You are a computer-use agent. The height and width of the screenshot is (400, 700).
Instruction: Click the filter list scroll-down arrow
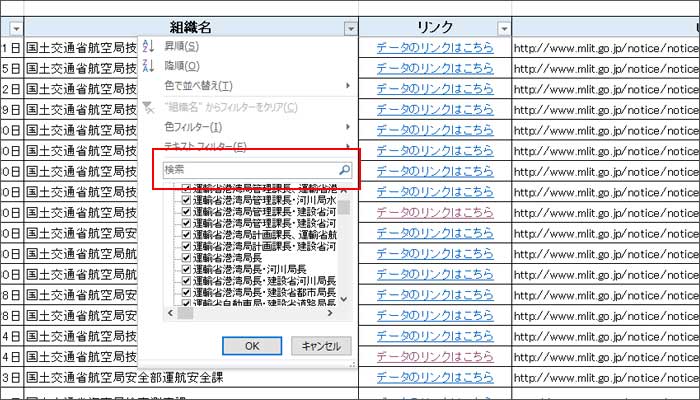click(x=344, y=299)
